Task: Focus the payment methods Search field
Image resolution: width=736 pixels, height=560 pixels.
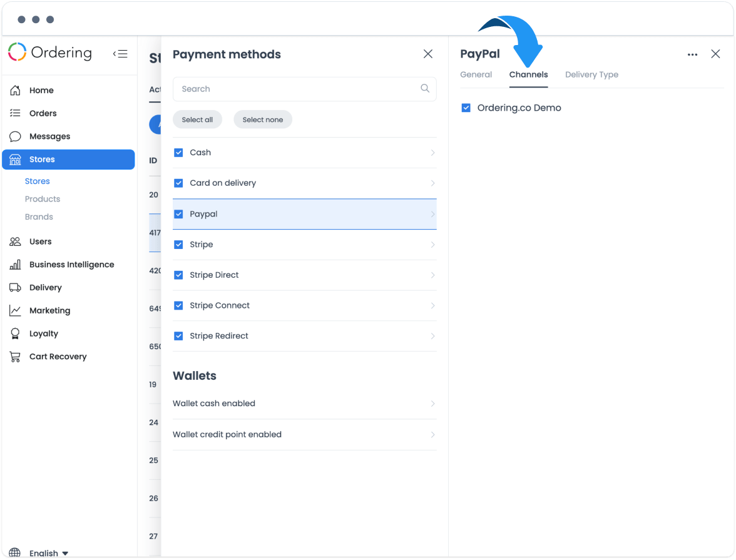Action: click(305, 89)
